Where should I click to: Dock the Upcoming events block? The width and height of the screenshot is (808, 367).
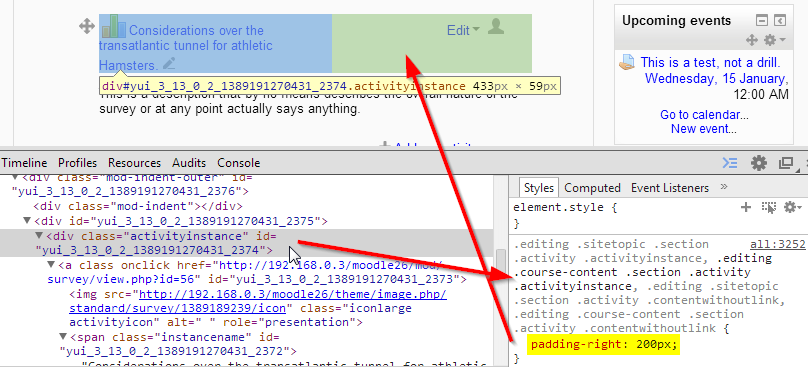(780, 21)
